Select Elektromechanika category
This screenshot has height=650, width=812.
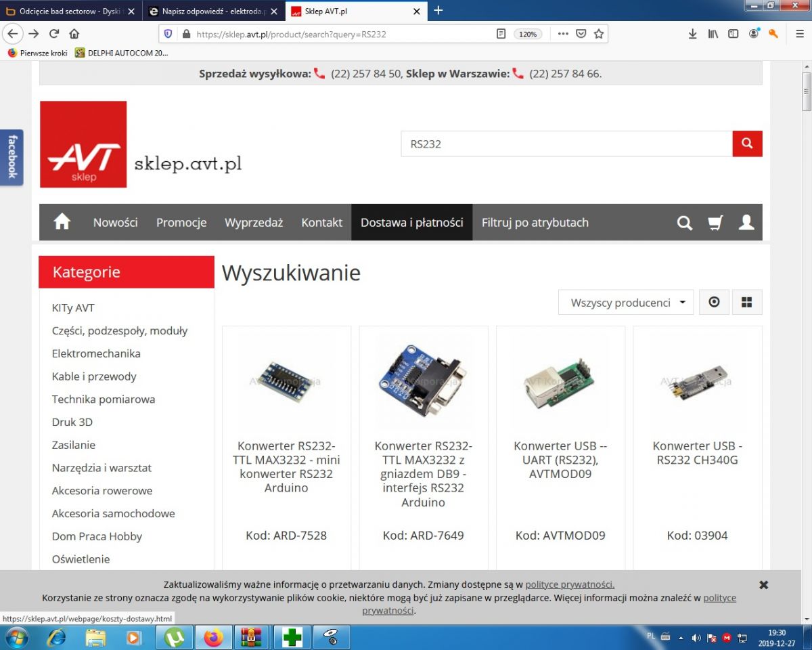pos(96,353)
